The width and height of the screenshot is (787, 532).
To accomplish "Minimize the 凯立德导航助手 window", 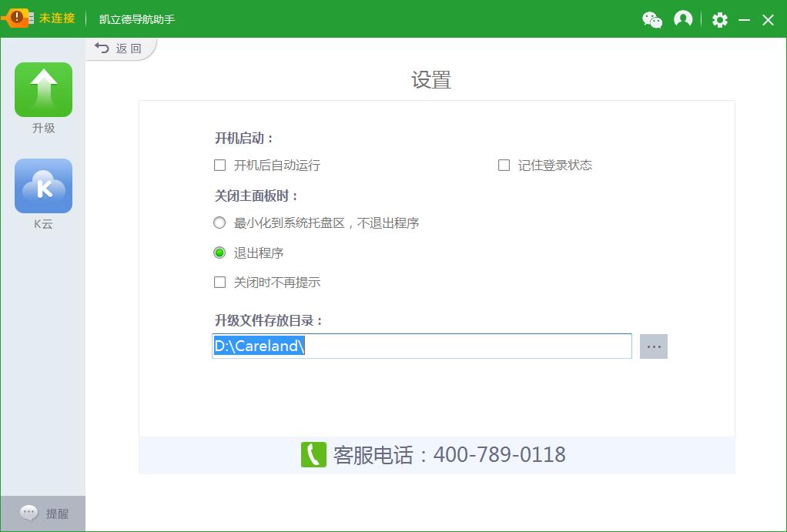I will [745, 20].
